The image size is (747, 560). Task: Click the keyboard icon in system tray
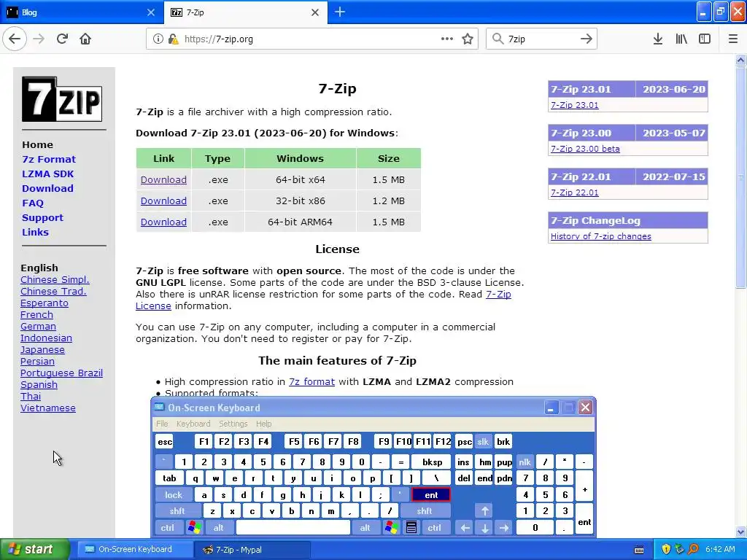639,550
